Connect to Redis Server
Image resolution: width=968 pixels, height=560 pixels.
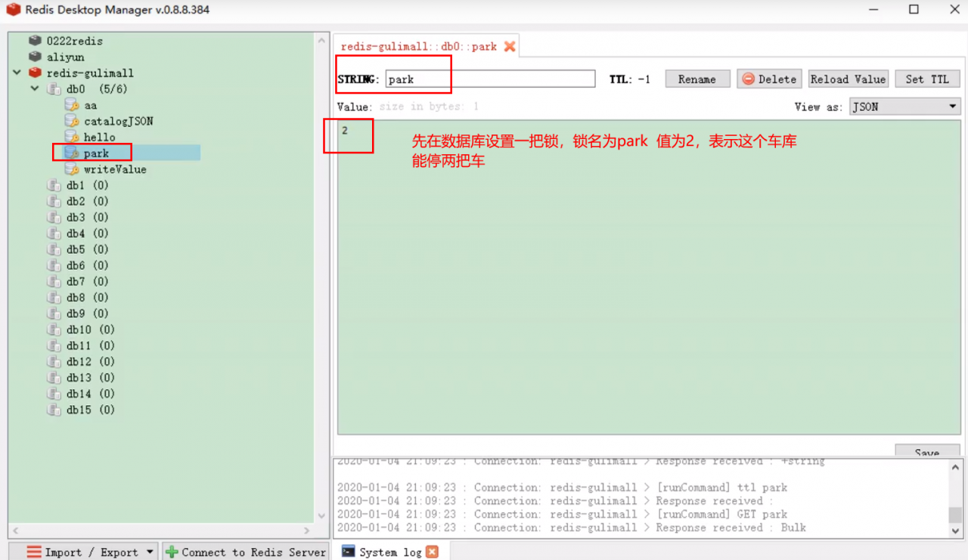click(x=246, y=552)
